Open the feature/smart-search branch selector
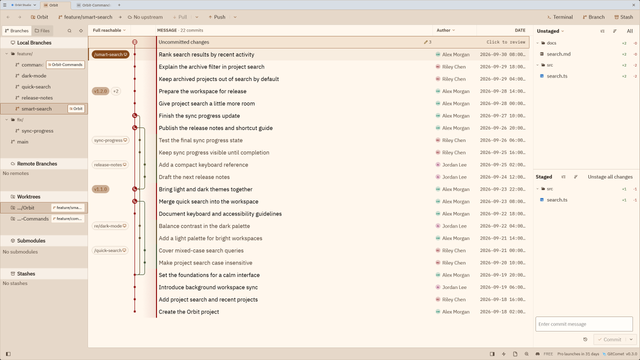Image resolution: width=640 pixels, height=360 pixels. pyautogui.click(x=85, y=17)
